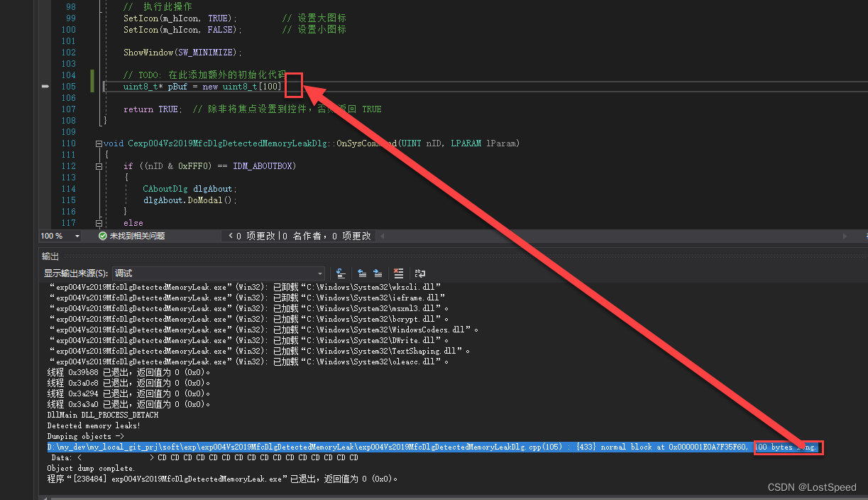Click the leftmost icon in the Output toolbar
Image resolution: width=868 pixels, height=500 pixels.
pos(339,273)
